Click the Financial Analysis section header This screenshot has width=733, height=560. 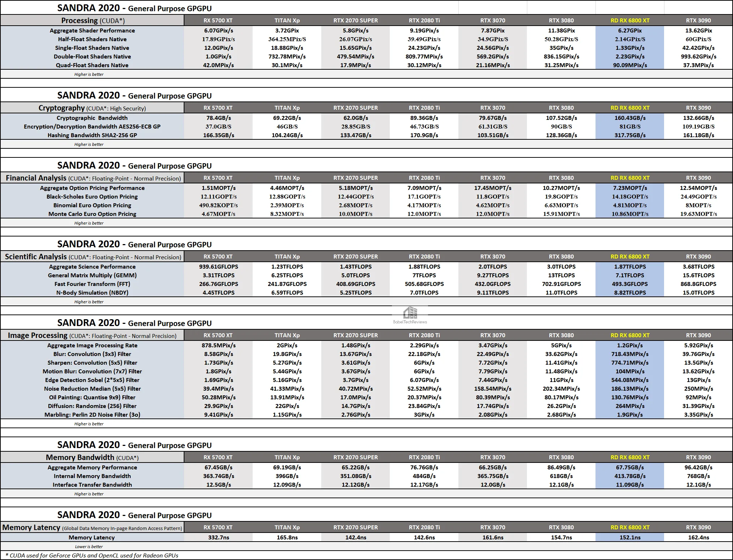click(x=93, y=178)
